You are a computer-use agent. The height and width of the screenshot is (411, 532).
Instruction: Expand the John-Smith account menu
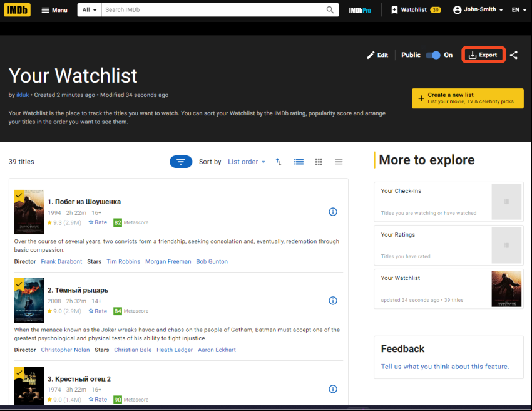(x=478, y=10)
